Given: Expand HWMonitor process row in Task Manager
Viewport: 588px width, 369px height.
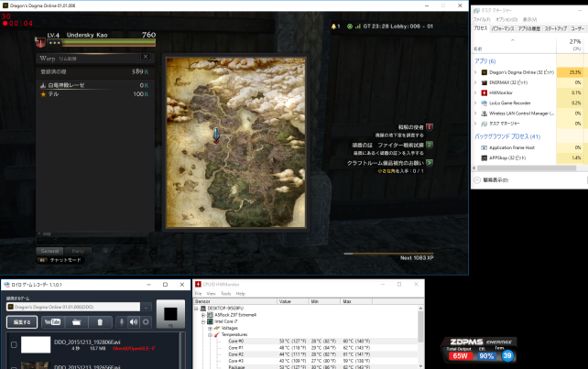Looking at the screenshot, I should click(475, 92).
